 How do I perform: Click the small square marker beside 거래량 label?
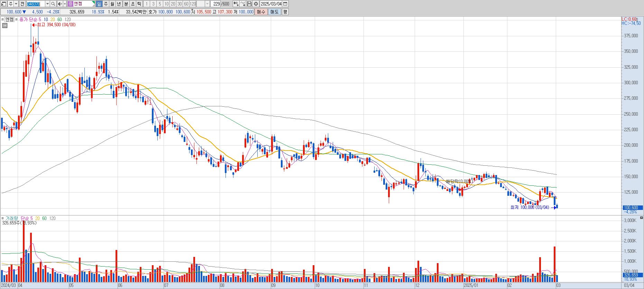pyautogui.click(x=3, y=218)
